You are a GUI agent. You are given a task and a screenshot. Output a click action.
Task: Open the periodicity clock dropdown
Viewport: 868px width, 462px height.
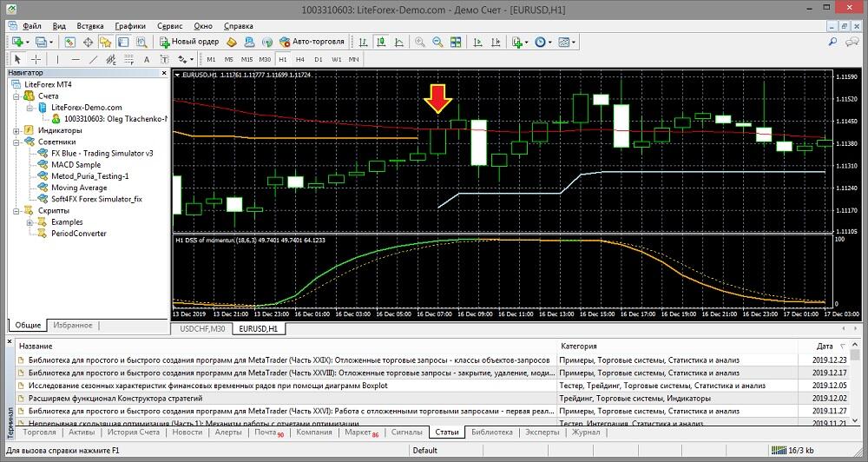click(543, 42)
